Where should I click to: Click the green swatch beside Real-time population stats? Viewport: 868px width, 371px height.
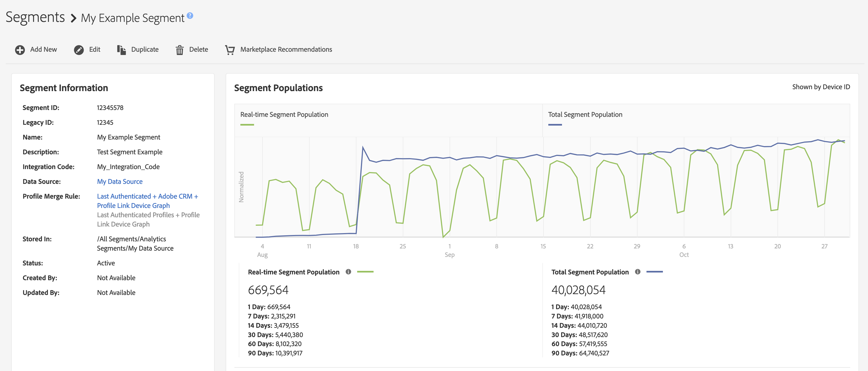coord(365,272)
